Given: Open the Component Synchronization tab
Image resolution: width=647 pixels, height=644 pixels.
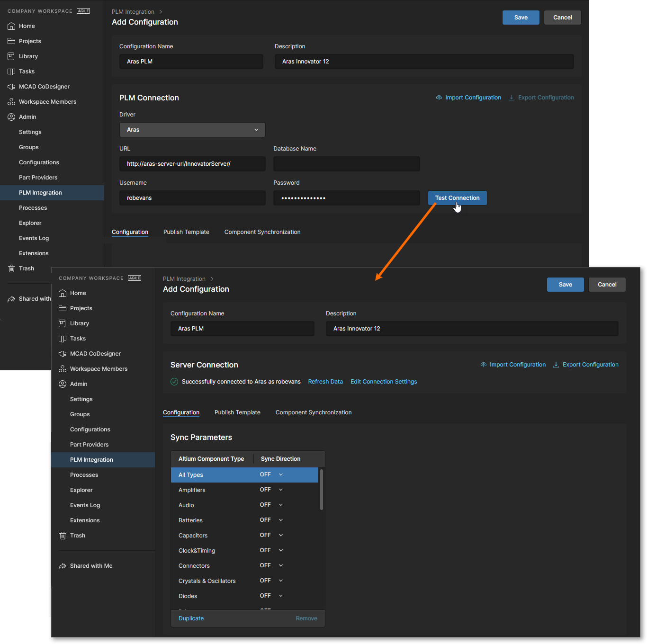Looking at the screenshot, I should (313, 412).
